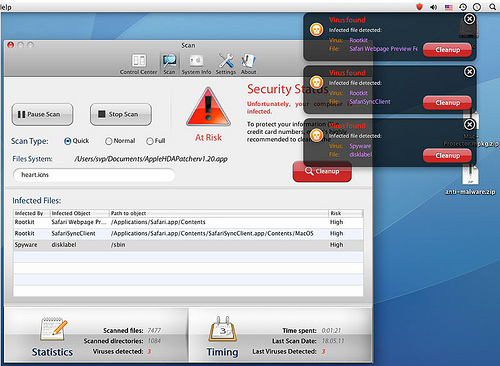Viewport: 500px width, 366px height.
Task: Open the volume menu bar icon
Action: click(x=434, y=7)
